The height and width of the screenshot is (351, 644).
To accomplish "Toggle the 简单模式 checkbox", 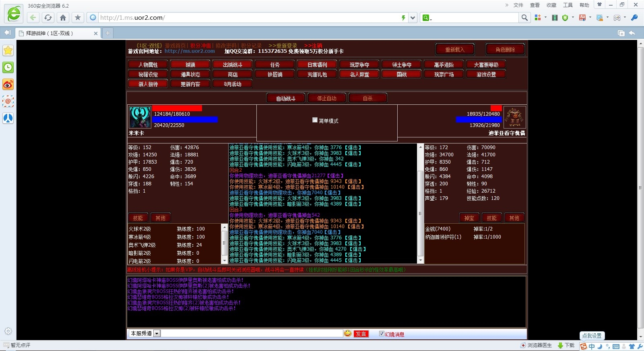I will 315,120.
